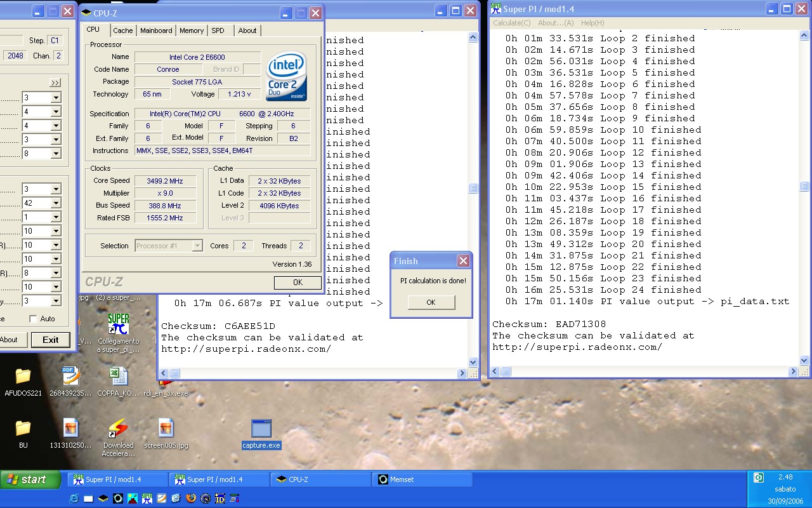Open screen005.jpg image file

(165, 429)
